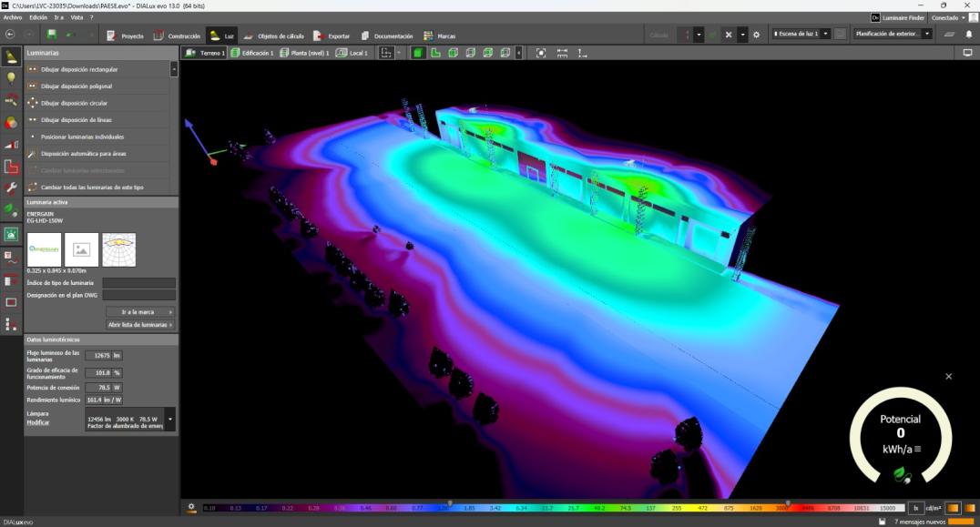980x527 pixels.
Task: Click the back navigation arrow
Action: point(10,35)
